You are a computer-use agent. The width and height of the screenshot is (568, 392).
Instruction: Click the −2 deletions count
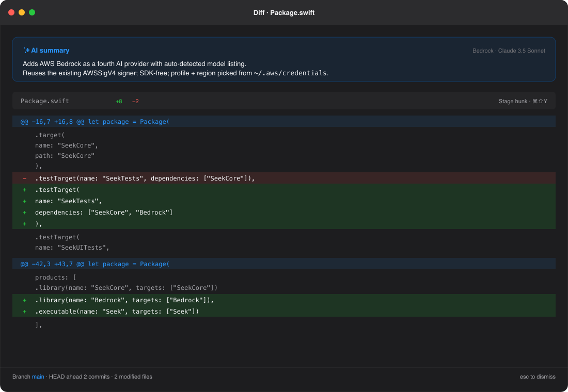(135, 101)
